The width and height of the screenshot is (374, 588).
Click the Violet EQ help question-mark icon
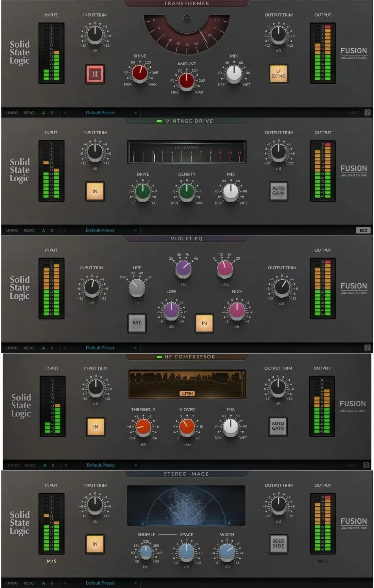point(367,348)
